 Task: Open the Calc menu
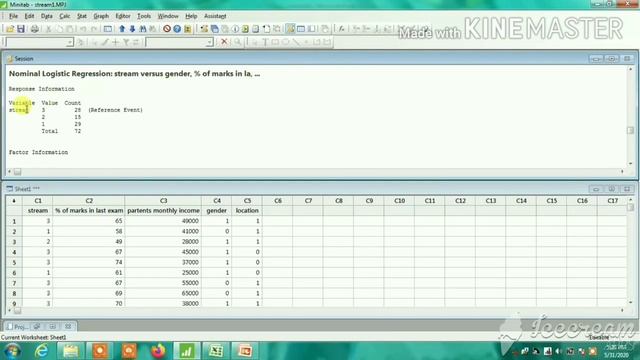64,16
